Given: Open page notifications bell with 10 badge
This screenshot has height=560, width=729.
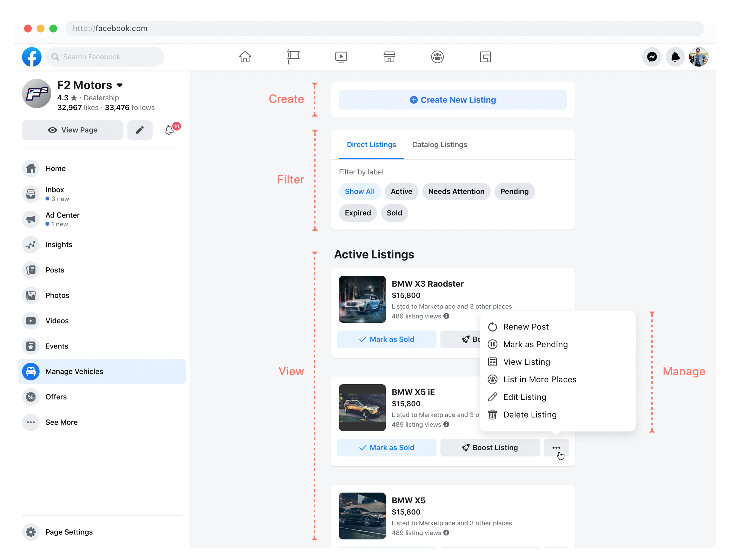Looking at the screenshot, I should pyautogui.click(x=170, y=130).
